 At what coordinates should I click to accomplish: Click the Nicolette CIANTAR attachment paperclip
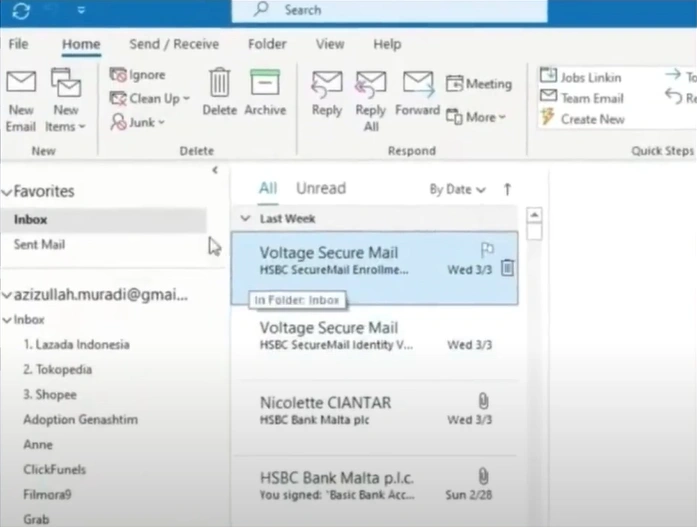coord(483,401)
